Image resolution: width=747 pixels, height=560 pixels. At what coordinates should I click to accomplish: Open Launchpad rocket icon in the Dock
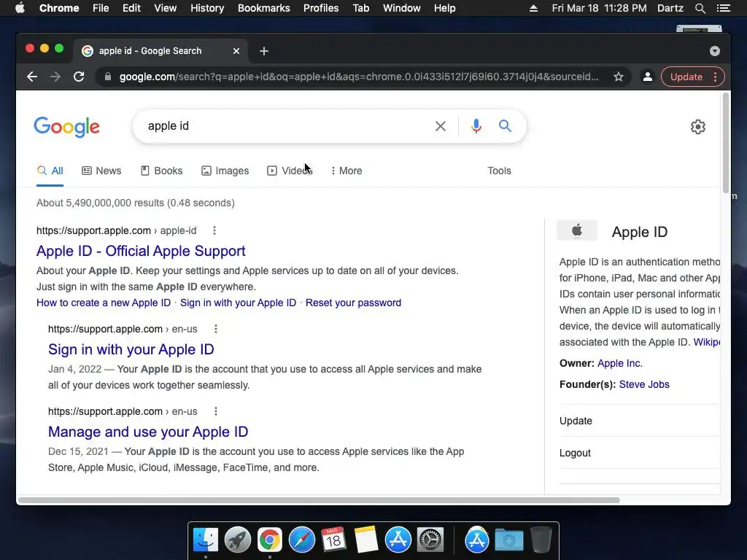click(x=237, y=540)
